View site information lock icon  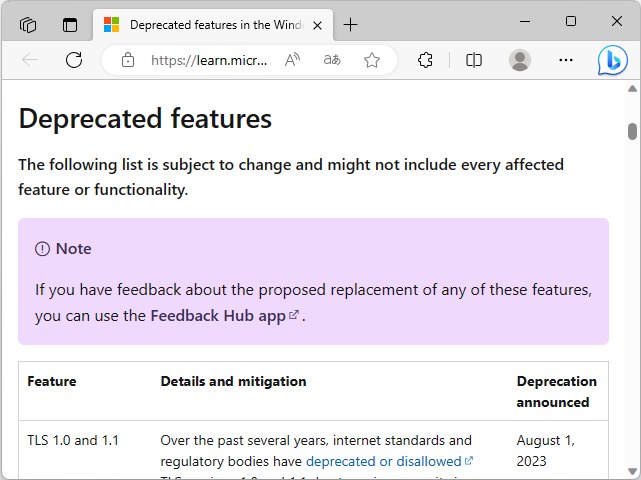tap(128, 60)
